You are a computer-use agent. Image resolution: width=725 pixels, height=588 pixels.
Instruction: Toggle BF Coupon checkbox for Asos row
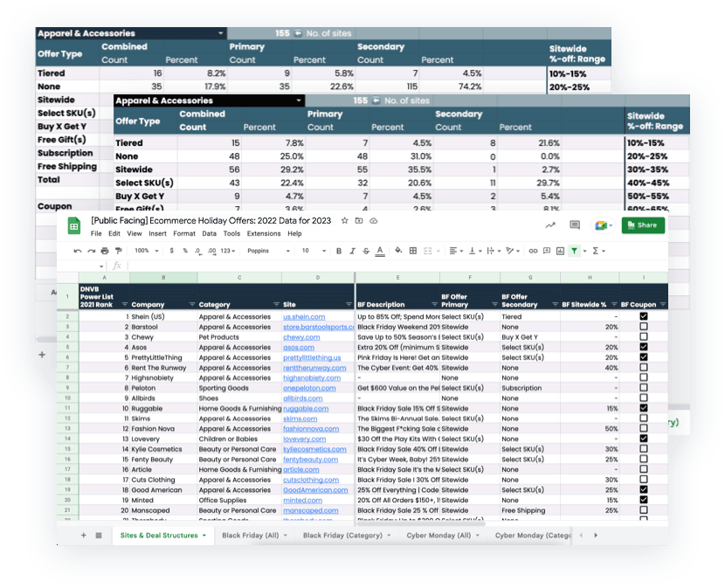click(644, 347)
